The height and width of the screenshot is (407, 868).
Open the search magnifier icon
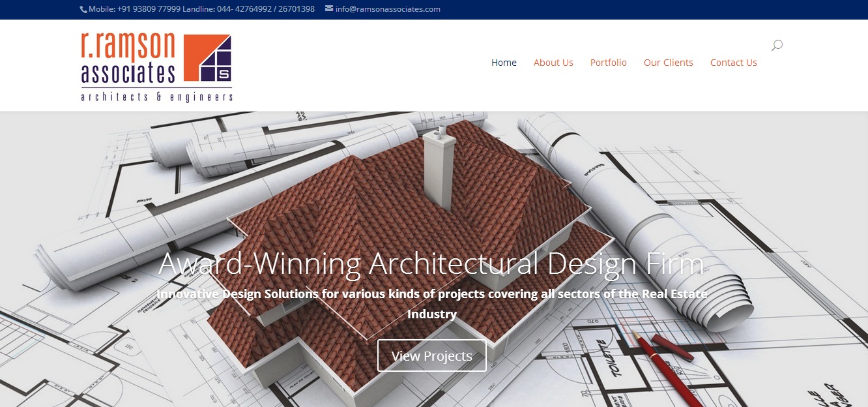pos(776,45)
